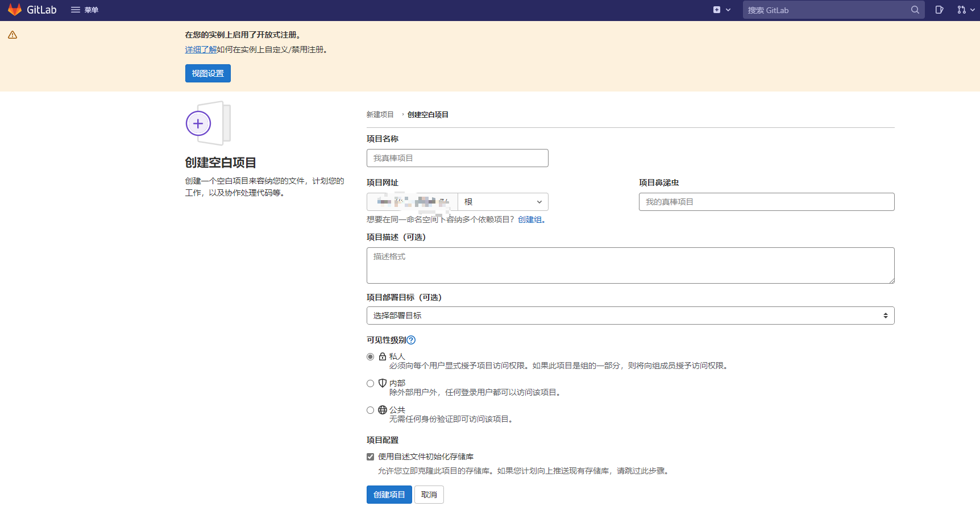Select the 公共 public visibility radio
The height and width of the screenshot is (527, 980).
click(x=371, y=410)
